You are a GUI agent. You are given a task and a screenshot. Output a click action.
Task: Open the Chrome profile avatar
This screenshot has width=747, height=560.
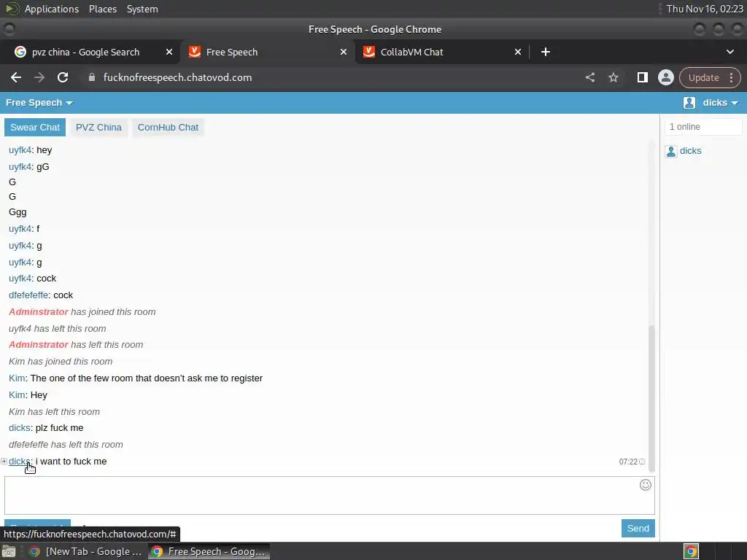665,77
